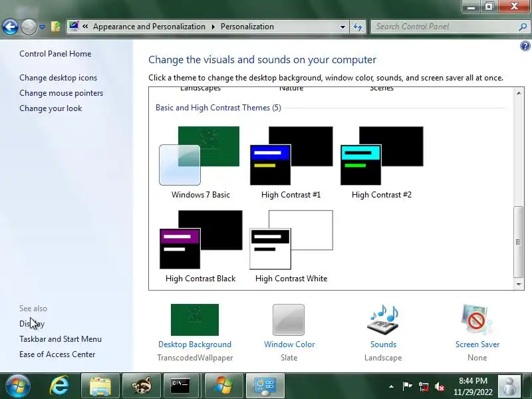The width and height of the screenshot is (532, 399).
Task: Select the High Contrast White theme
Action: pos(291,247)
